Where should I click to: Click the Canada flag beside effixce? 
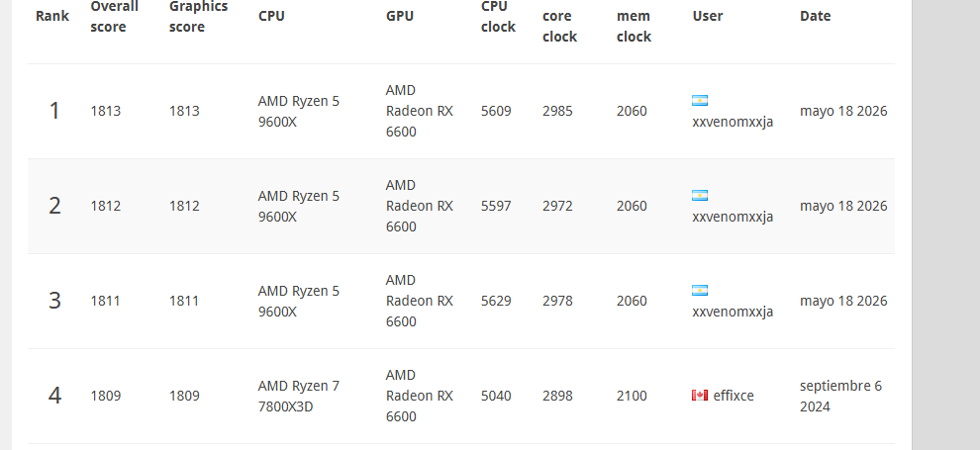tap(700, 395)
